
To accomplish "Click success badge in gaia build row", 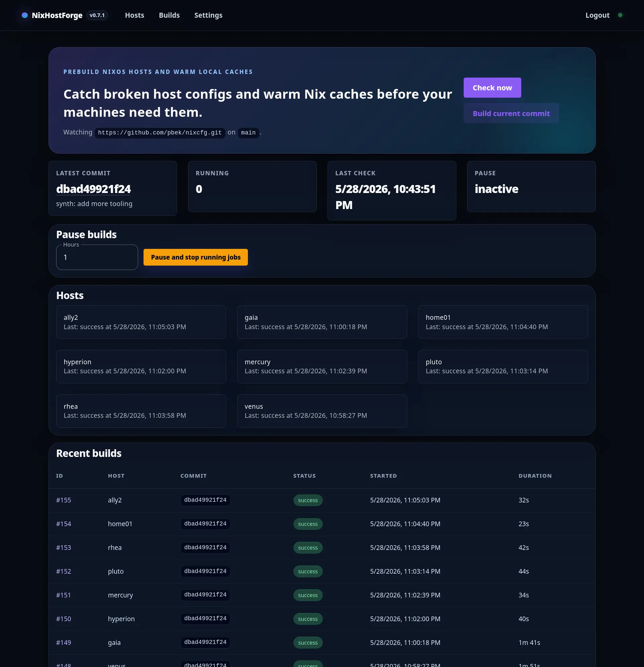I will 308,643.
